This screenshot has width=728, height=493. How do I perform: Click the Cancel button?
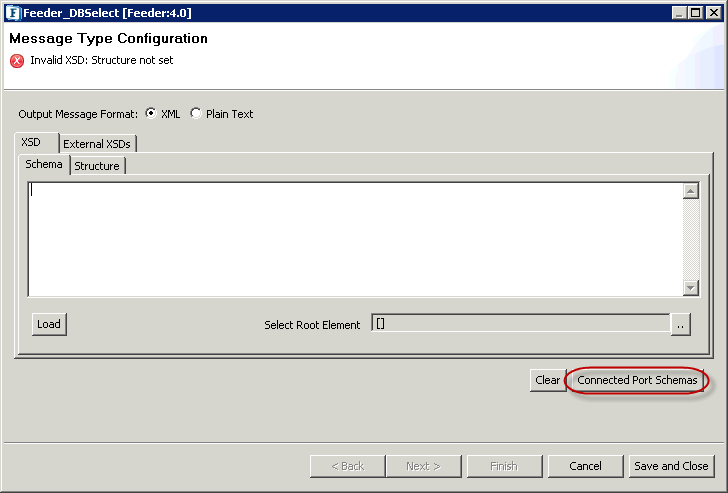point(585,466)
